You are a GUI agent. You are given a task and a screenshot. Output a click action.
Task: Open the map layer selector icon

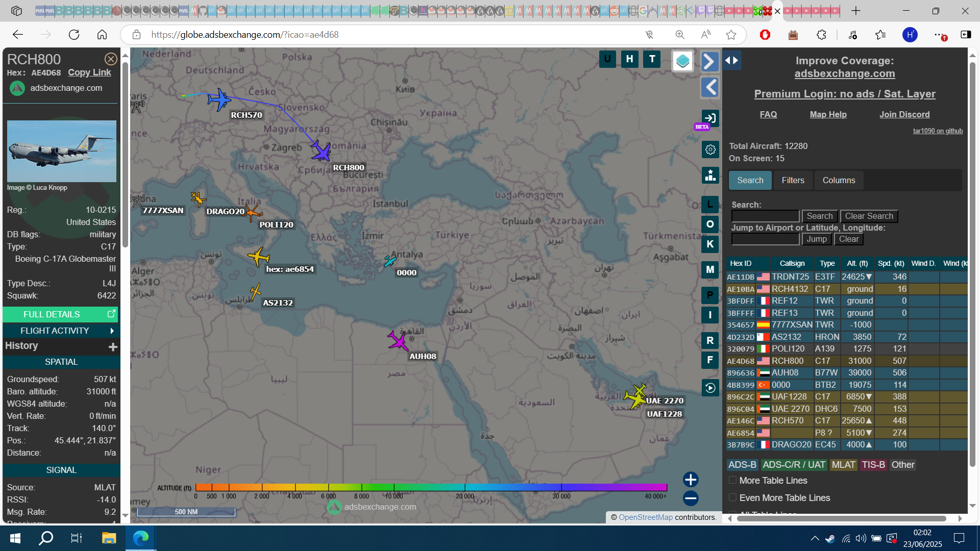click(x=682, y=61)
